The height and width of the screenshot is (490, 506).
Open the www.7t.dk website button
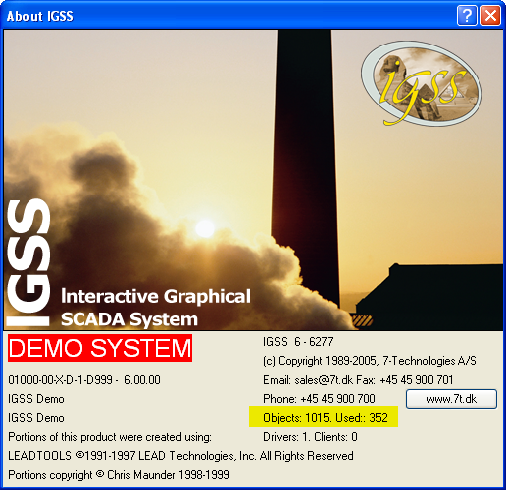pos(451,399)
